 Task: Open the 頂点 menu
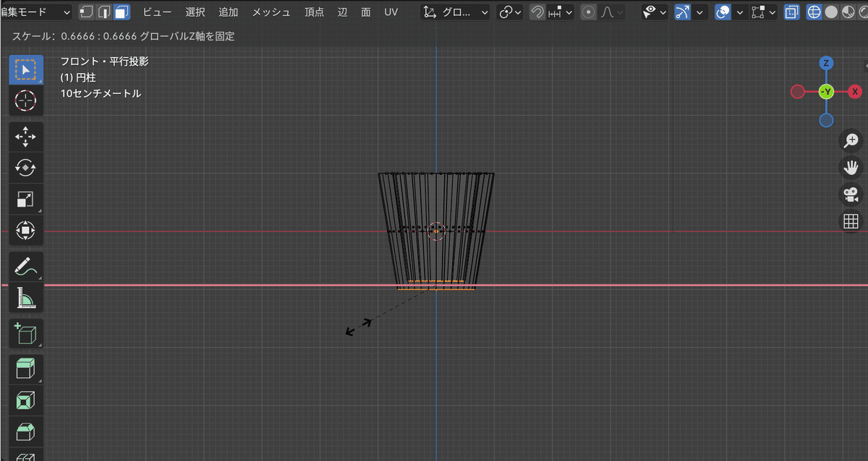[x=315, y=12]
